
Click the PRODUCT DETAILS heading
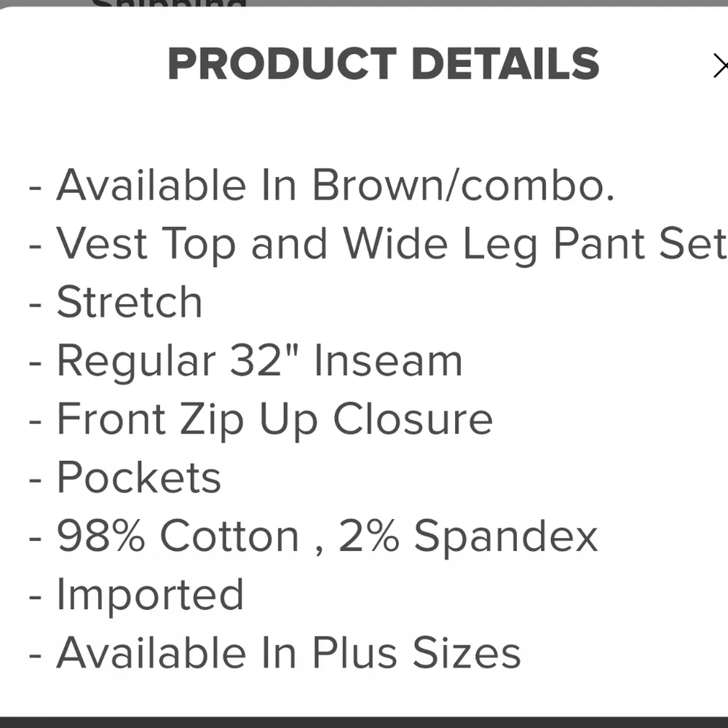(383, 64)
